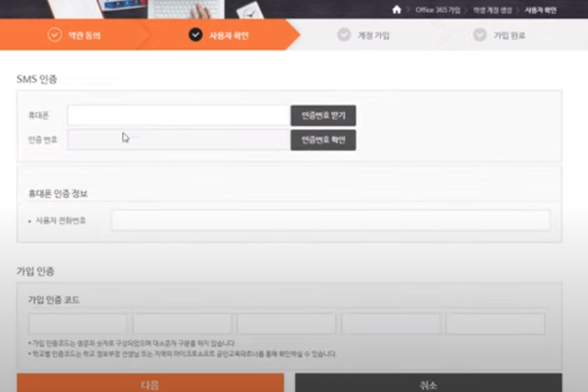Select the 가입 완료 step label
The height and width of the screenshot is (392, 588).
(x=509, y=35)
